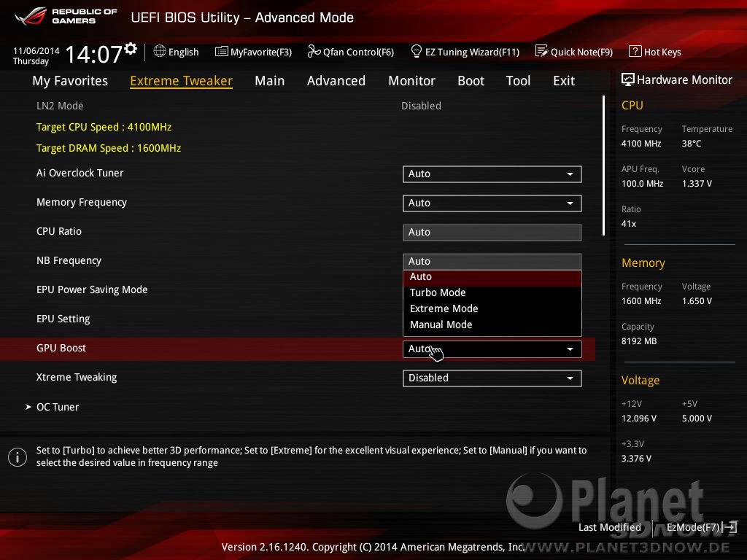Choose Manual Mode in the GPU Boost list
This screenshot has height=560, width=747.
pos(492,324)
